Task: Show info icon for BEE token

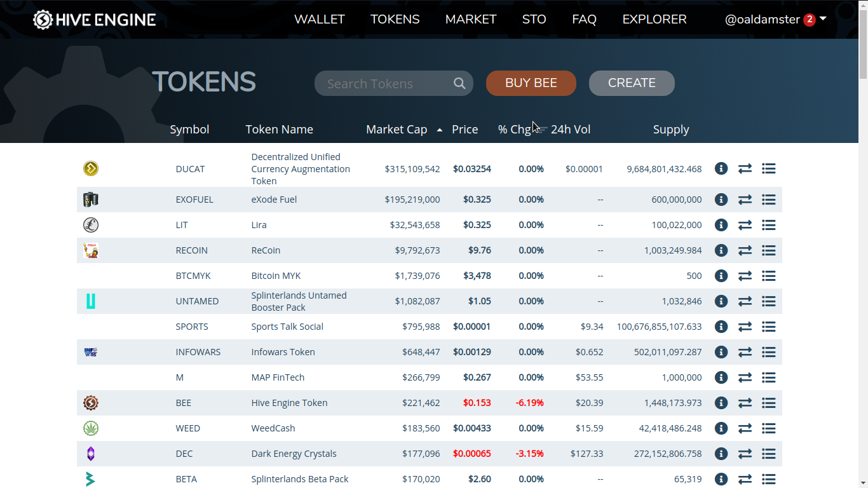Action: click(x=721, y=403)
